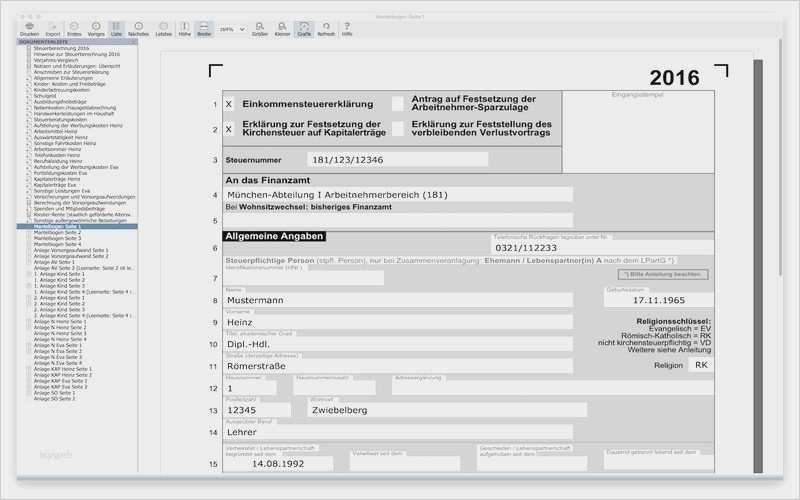800x500 pixels.
Task: Toggle Antrag auf Festsetzung der Arbeitnehmer-Sparzulage checkbox
Action: pyautogui.click(x=397, y=104)
